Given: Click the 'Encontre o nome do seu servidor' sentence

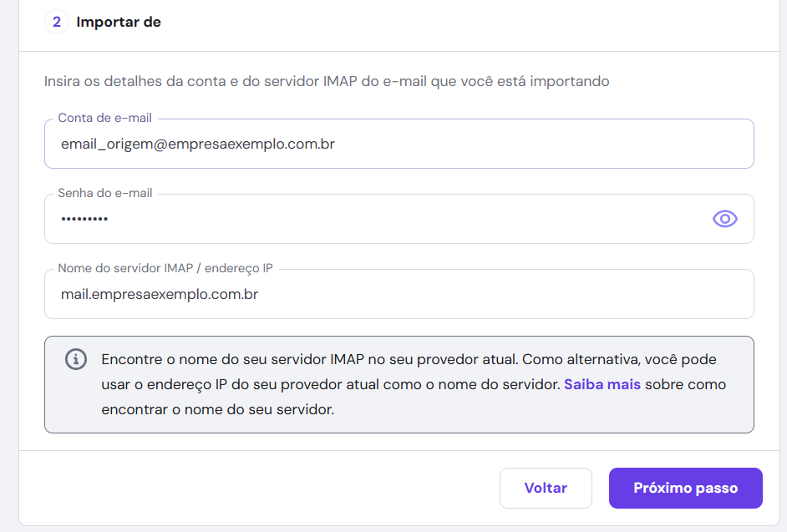Looking at the screenshot, I should click(x=309, y=359).
